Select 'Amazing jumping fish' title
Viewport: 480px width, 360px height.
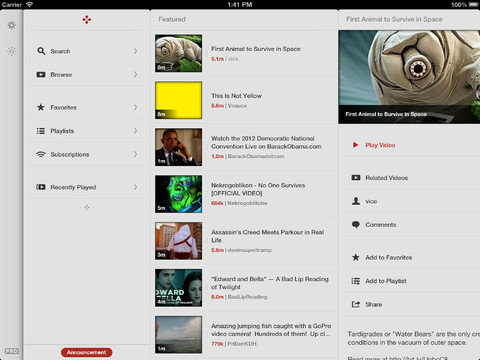(271, 330)
